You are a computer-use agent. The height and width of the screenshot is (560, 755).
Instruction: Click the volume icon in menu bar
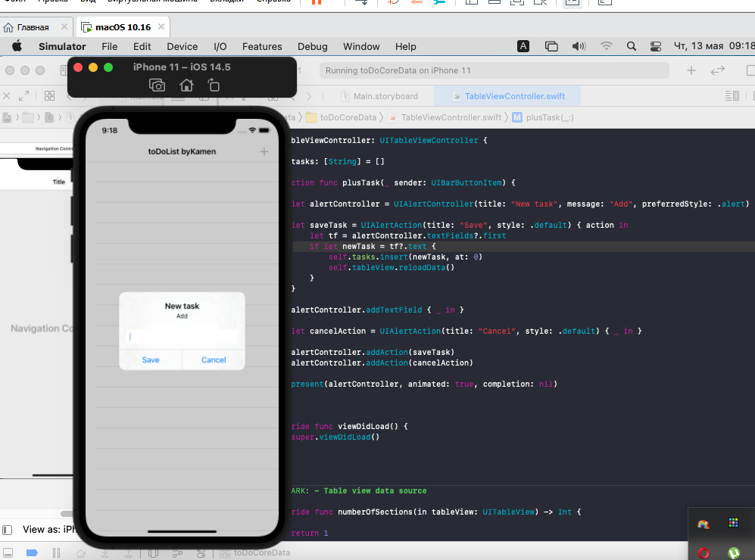[x=579, y=46]
